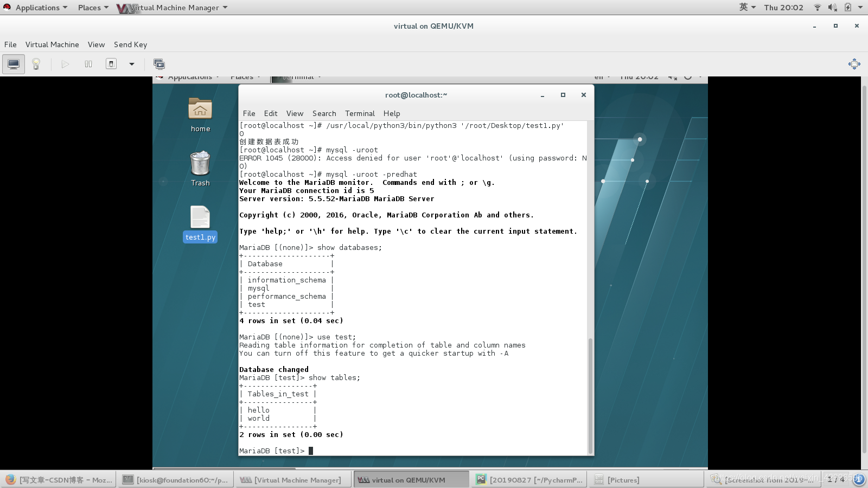The height and width of the screenshot is (488, 868).
Task: Open the Virtual Machine menu
Action: pos(52,44)
